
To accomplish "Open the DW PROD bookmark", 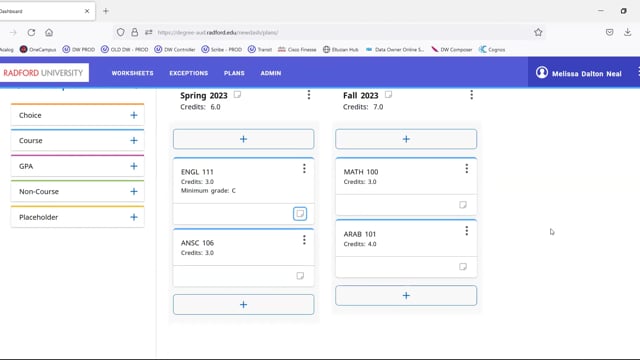I will click(79, 49).
